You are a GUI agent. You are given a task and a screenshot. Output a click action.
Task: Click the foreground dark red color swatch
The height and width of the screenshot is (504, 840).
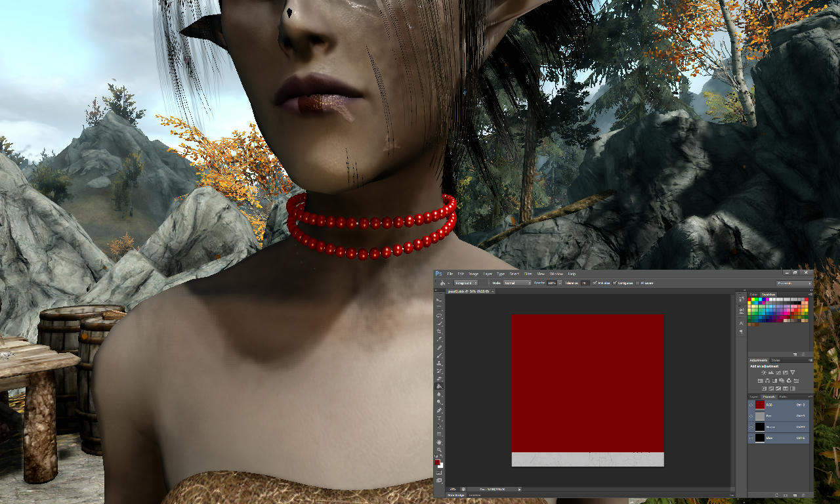tap(437, 462)
